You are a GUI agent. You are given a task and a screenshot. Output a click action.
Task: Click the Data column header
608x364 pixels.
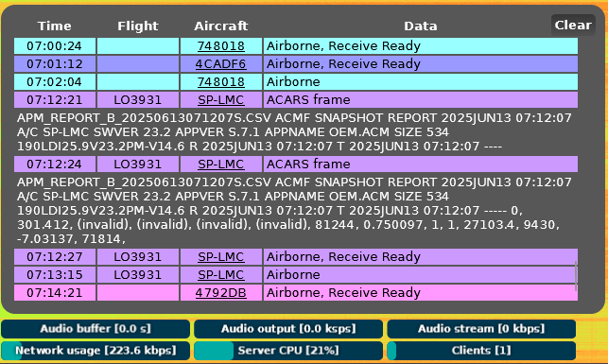coord(421,26)
